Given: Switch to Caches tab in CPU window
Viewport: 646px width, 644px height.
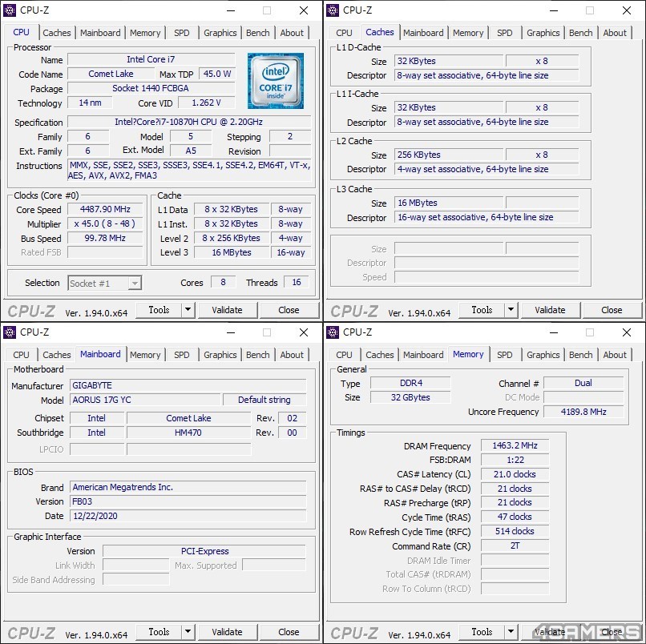Looking at the screenshot, I should [x=57, y=33].
